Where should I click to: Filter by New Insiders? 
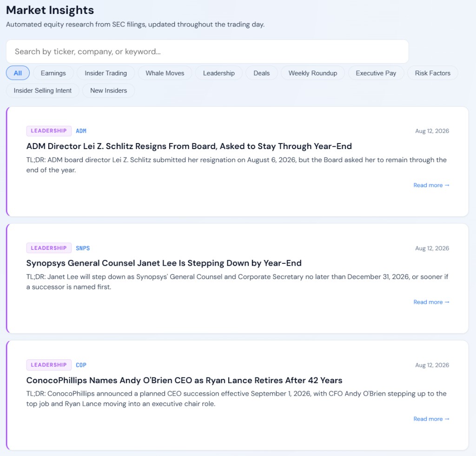tap(109, 91)
